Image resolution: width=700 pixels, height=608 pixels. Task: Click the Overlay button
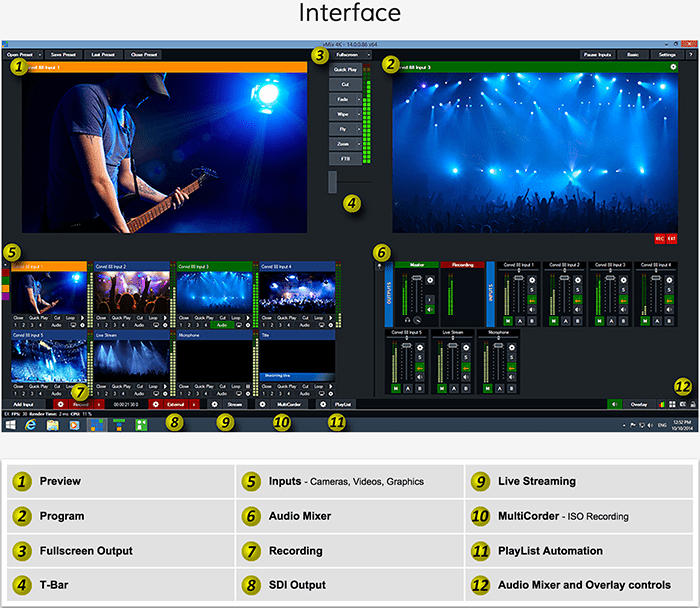(638, 404)
